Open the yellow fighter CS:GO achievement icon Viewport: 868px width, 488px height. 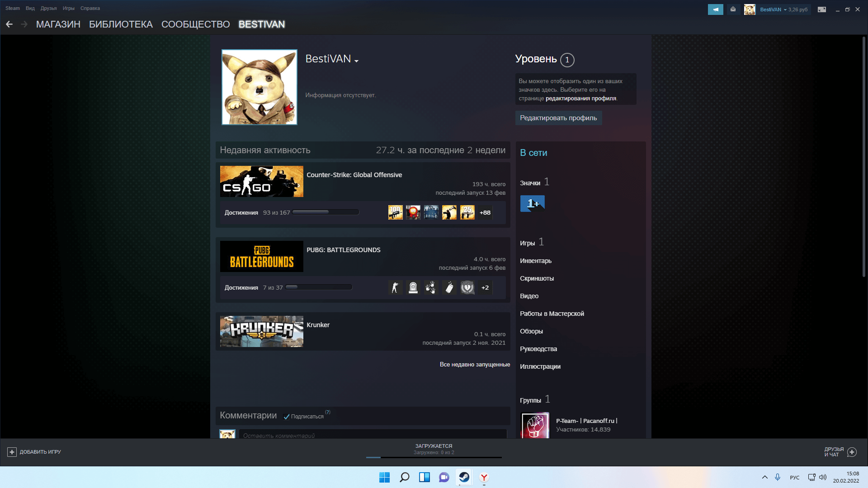449,212
